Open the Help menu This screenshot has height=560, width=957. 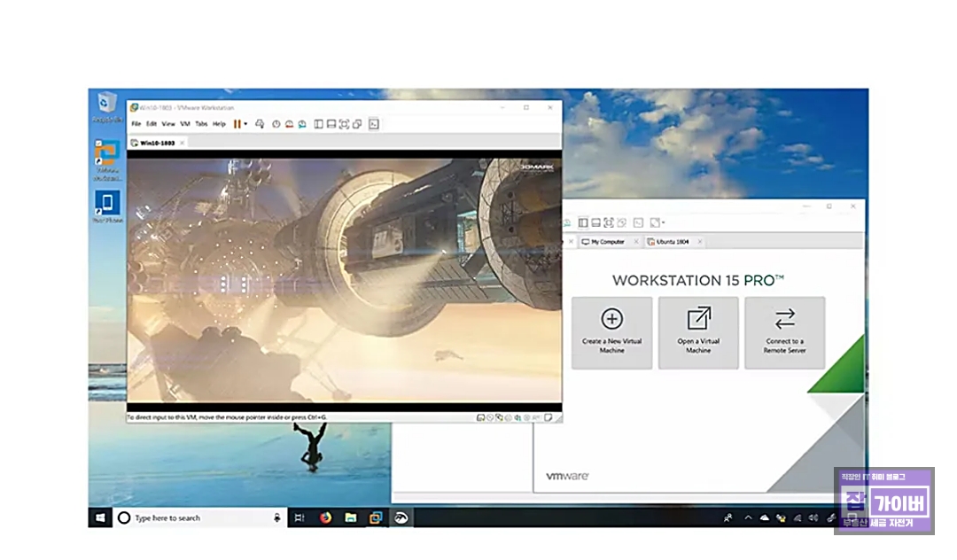(x=219, y=124)
